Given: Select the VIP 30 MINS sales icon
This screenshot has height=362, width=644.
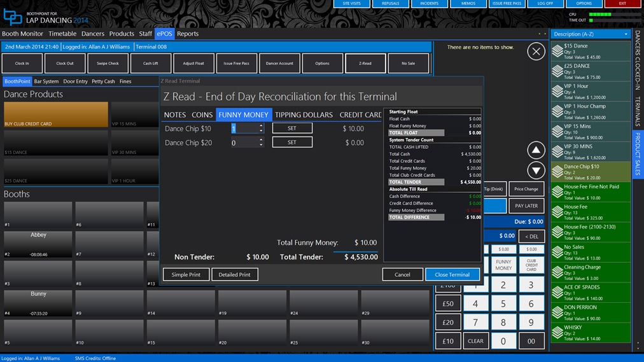Looking at the screenshot, I should tap(557, 152).
